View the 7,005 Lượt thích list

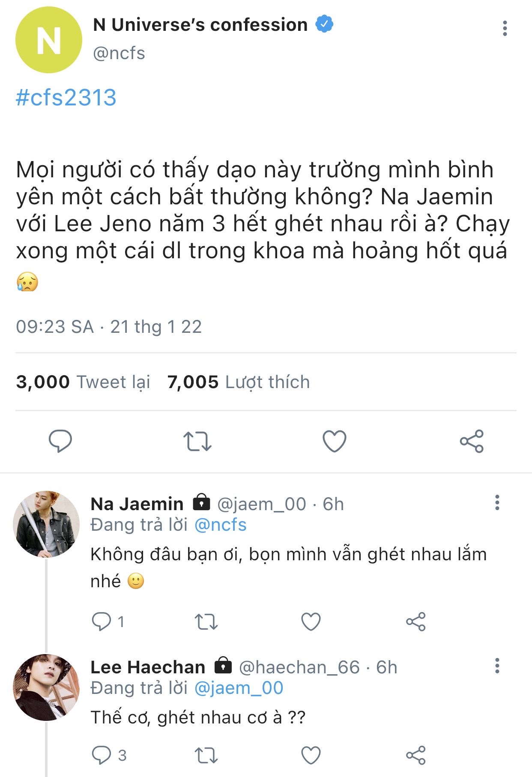(238, 382)
